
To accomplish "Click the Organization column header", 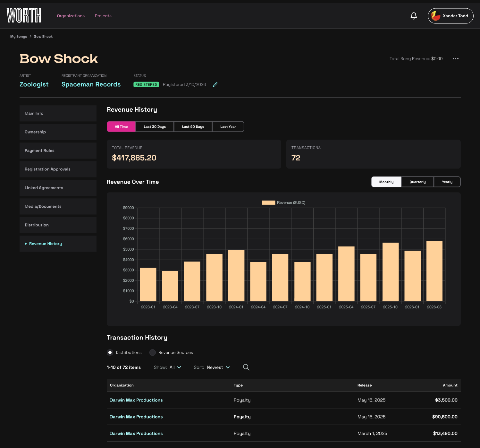I will coord(122,385).
